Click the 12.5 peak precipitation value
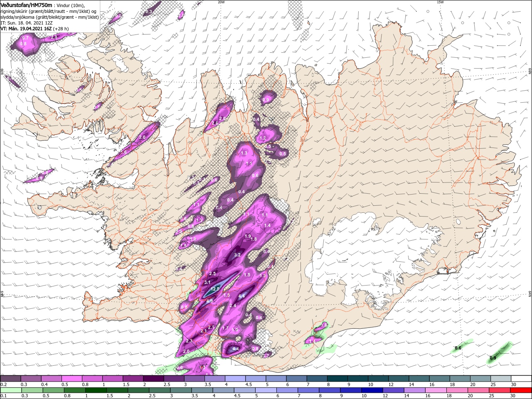The width and height of the screenshot is (532, 399). click(215, 289)
